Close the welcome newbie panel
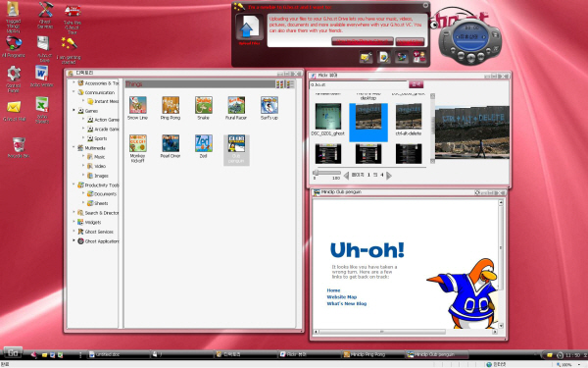 pos(425,5)
